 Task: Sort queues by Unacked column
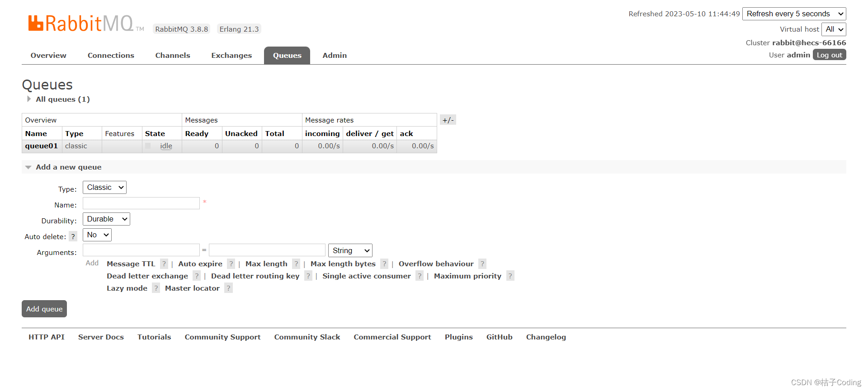(x=241, y=134)
